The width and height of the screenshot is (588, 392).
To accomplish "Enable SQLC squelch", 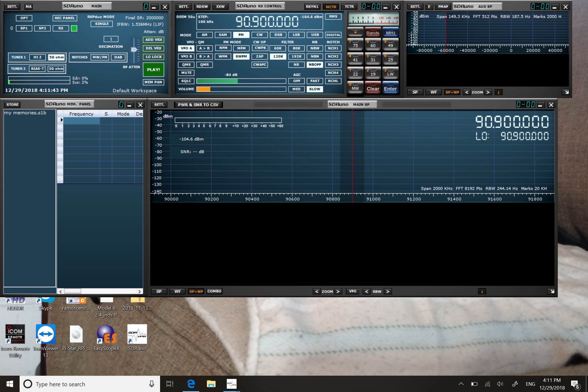I will coord(186,81).
